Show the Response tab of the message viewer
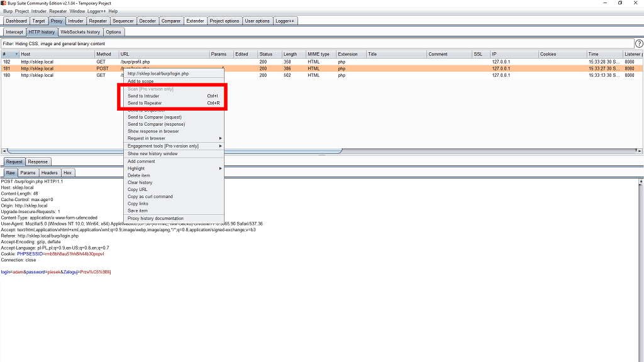644x362 pixels. pos(38,162)
